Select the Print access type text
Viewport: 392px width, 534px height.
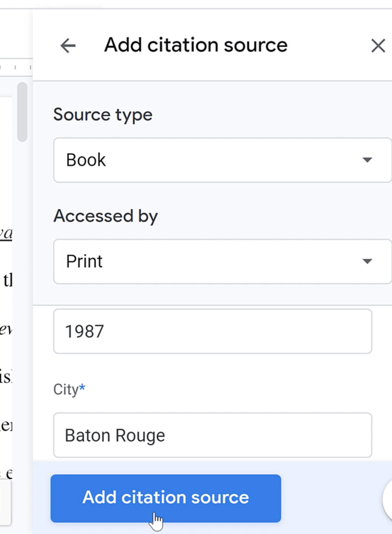[x=84, y=261]
